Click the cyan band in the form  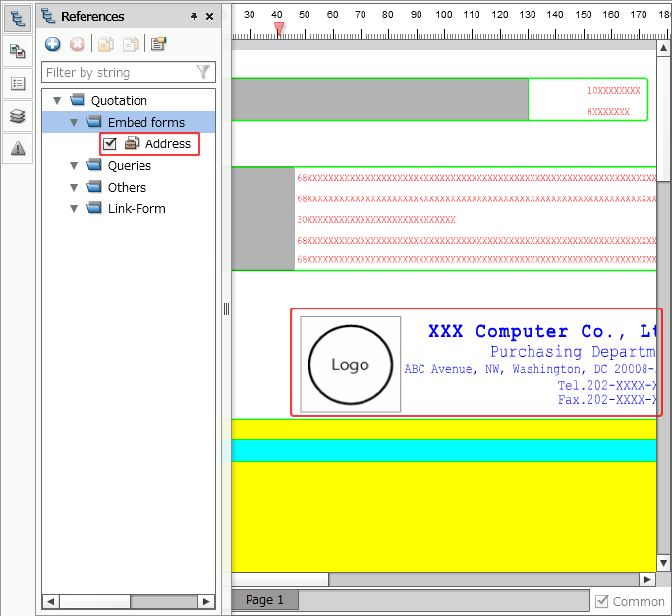point(444,451)
